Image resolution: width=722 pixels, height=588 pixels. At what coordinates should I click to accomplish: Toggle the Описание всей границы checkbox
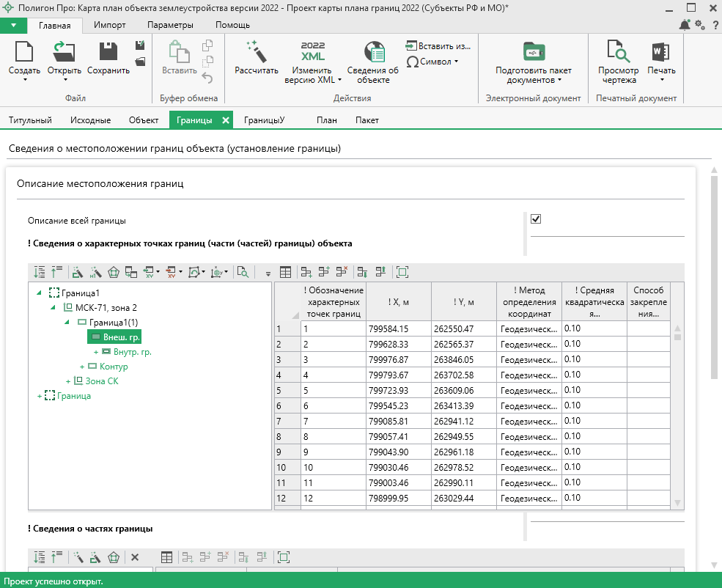point(536,219)
